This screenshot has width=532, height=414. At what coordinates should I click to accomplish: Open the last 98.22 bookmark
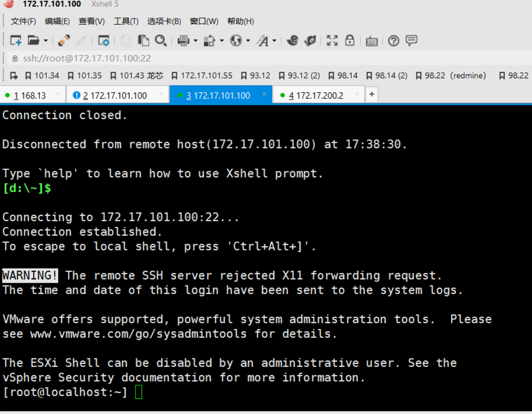514,76
